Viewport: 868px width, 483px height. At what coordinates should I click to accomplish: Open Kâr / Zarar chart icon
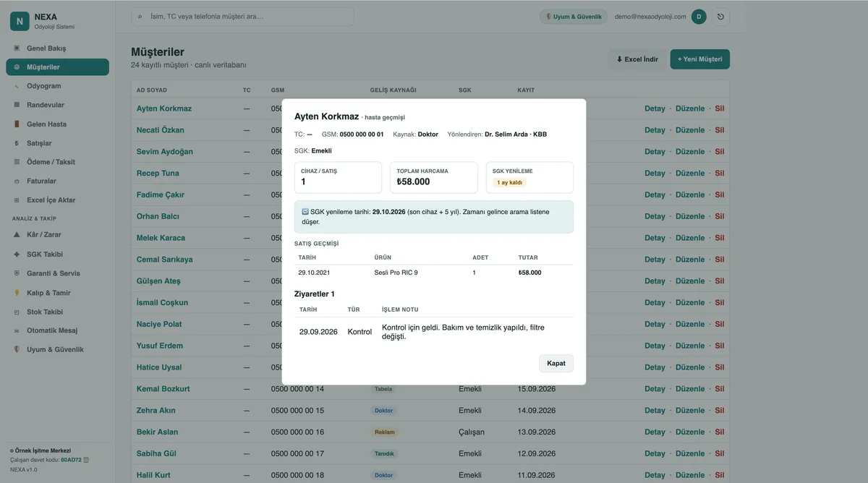tap(17, 235)
